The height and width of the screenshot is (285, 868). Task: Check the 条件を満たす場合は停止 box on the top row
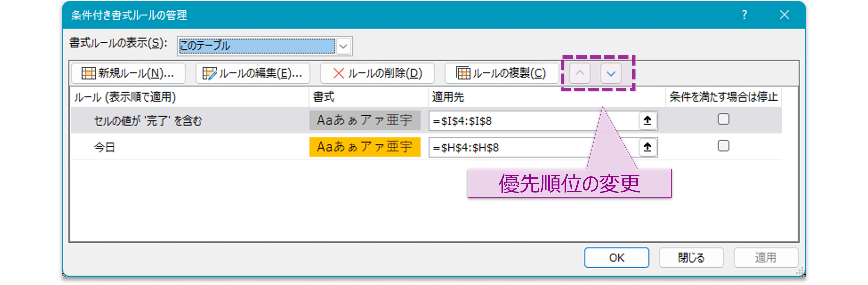(x=724, y=119)
